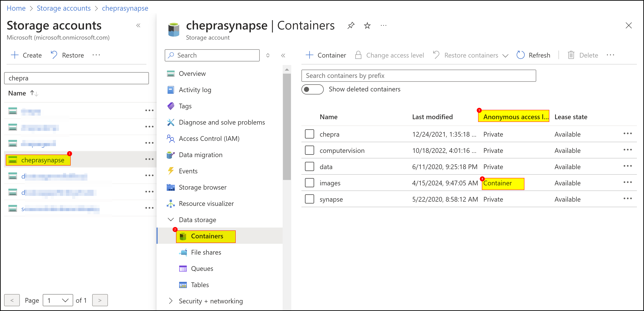Open Resource visualizer menu item
This screenshot has width=644, height=311.
[206, 204]
